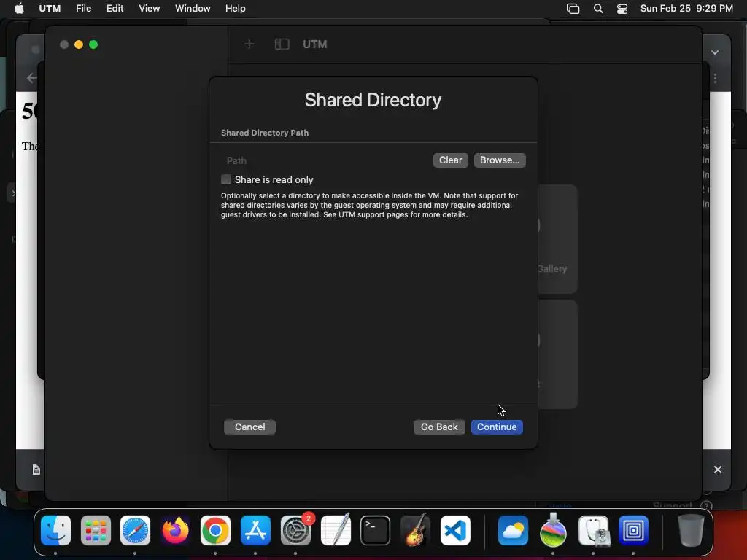Enable the Share is read only checkbox
747x560 pixels.
coord(226,179)
